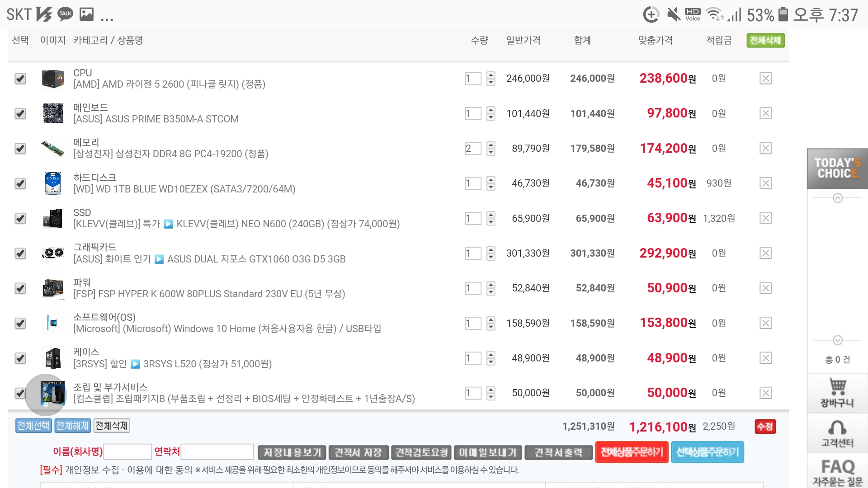The width and height of the screenshot is (868, 488).
Task: Open the WD 1TB BLUE product thumbnail
Action: [x=53, y=183]
